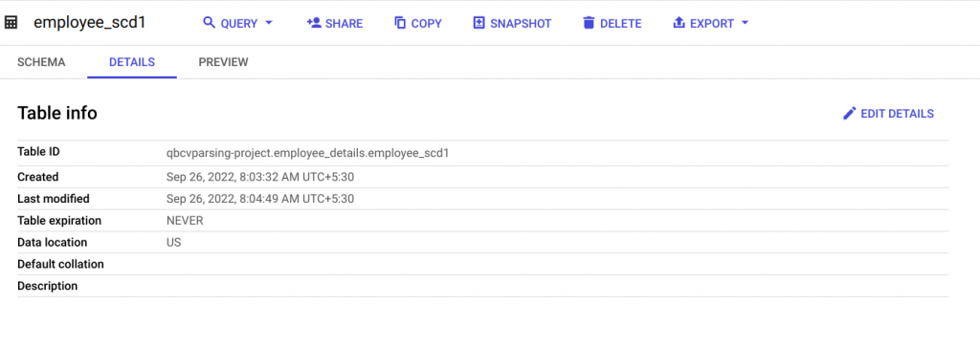The image size is (980, 348).
Task: Click the Table ID value qbcvparsing-project.employee_details.employee_scd1
Action: (x=307, y=152)
